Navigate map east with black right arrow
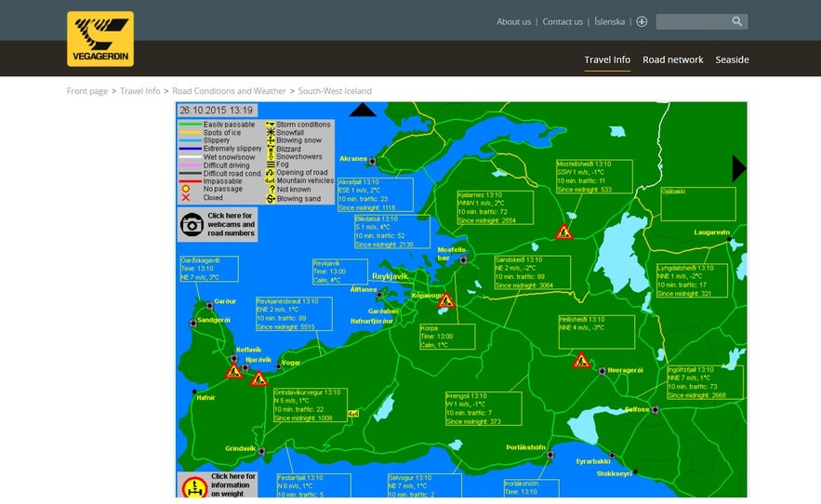The width and height of the screenshot is (821, 504). (x=739, y=168)
